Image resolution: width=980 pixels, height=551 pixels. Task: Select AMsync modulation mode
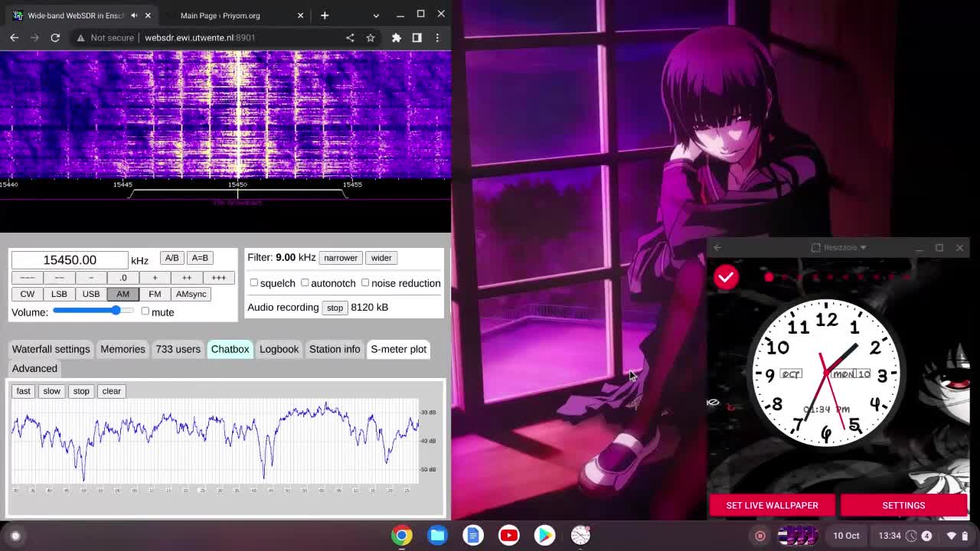tap(191, 294)
